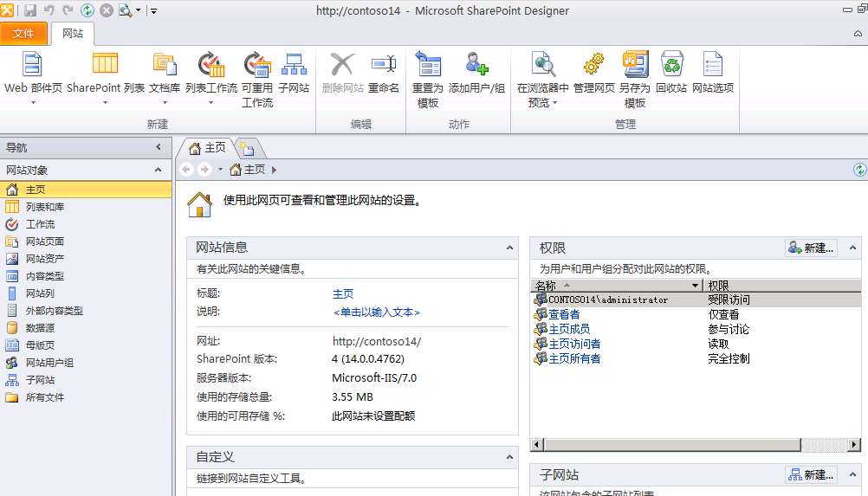Click the save icon in quick access toolbar
Image resolution: width=868 pixels, height=496 pixels.
click(x=30, y=10)
